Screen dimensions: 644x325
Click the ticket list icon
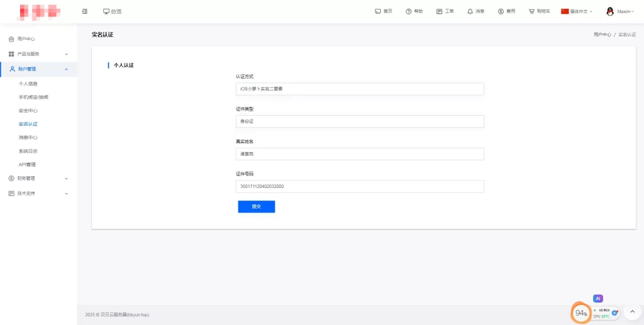[440, 11]
